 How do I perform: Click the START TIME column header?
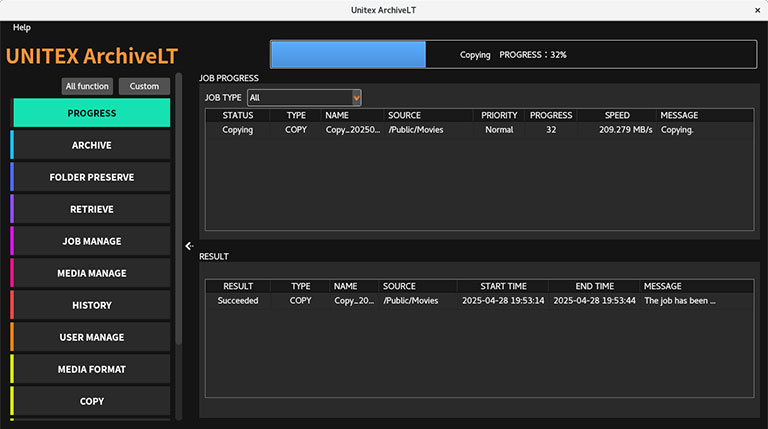pyautogui.click(x=503, y=286)
